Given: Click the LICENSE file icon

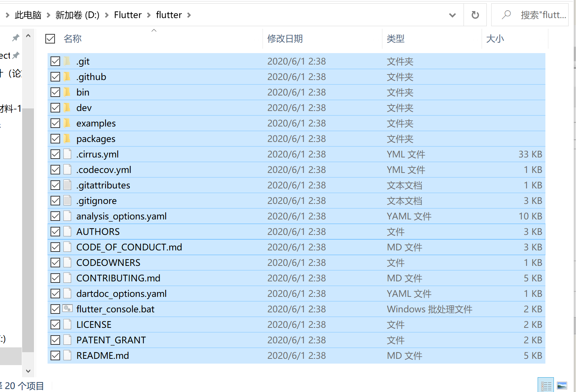Looking at the screenshot, I should click(x=67, y=325).
